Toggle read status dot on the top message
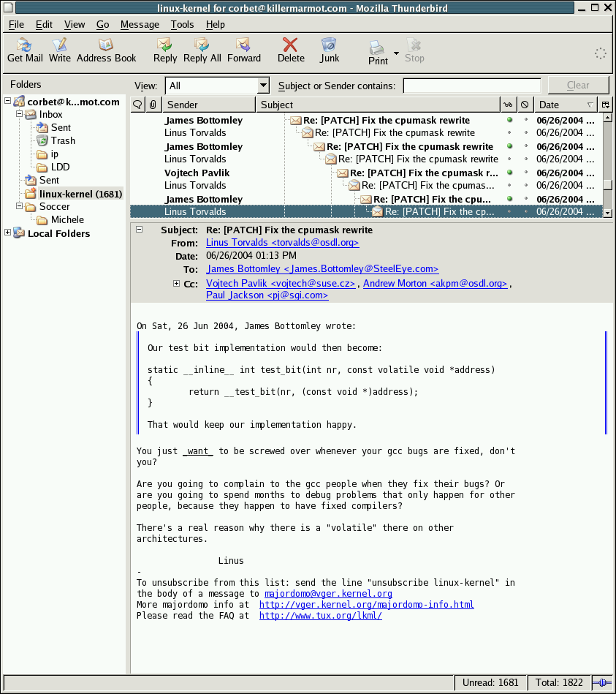 pos(508,120)
